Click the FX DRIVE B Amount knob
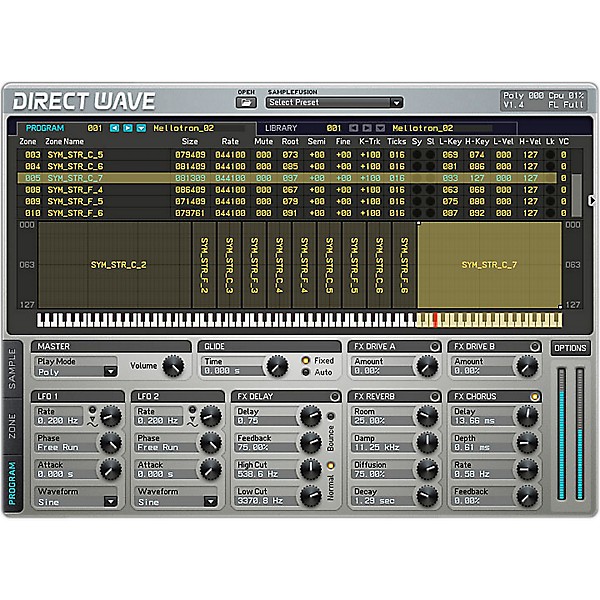The width and height of the screenshot is (600, 600). 527,366
